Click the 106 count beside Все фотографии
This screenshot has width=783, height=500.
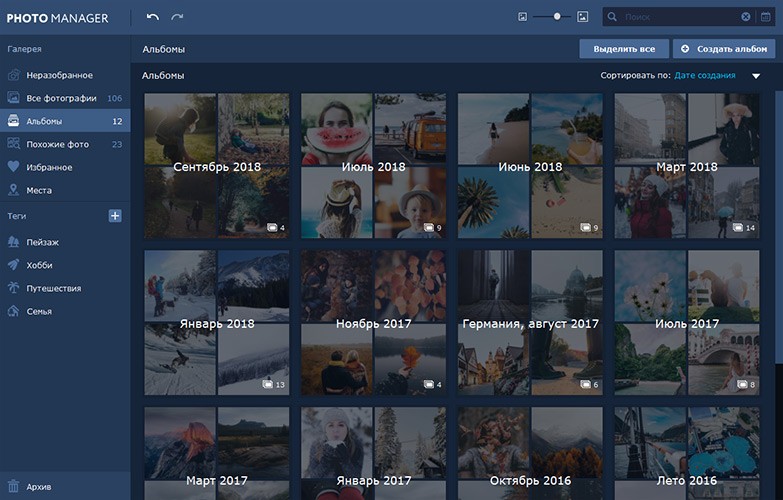[x=114, y=98]
